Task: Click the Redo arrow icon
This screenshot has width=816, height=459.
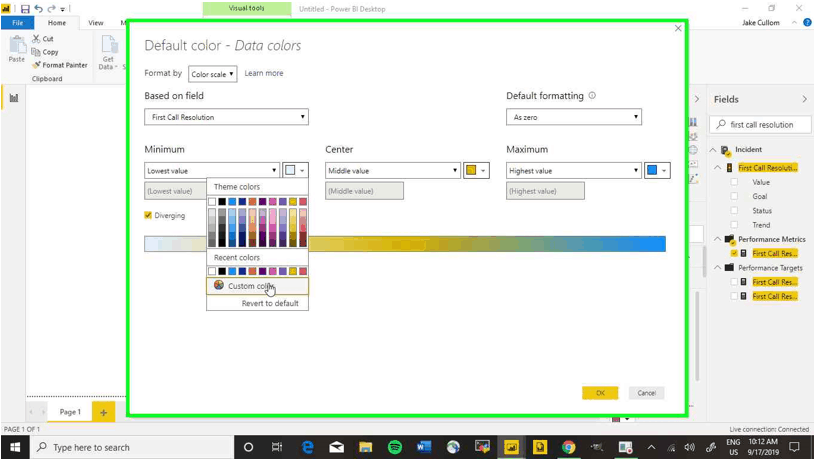Action: point(51,9)
